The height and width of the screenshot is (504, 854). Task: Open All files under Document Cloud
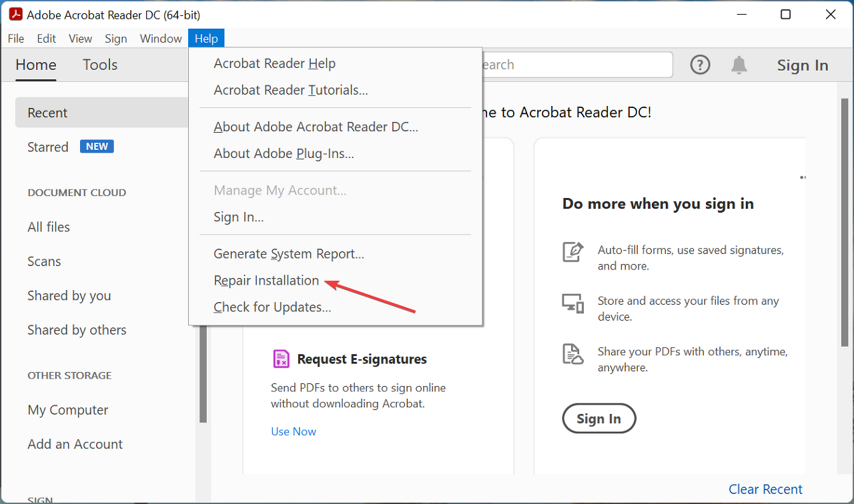point(49,227)
